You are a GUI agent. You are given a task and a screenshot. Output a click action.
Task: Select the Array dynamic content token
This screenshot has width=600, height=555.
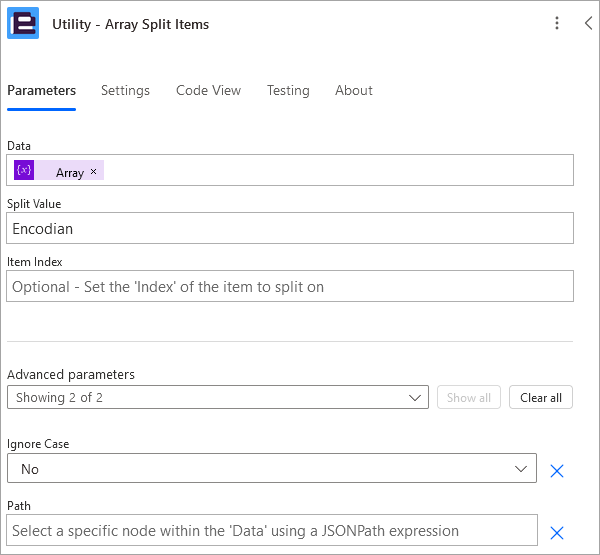(59, 170)
